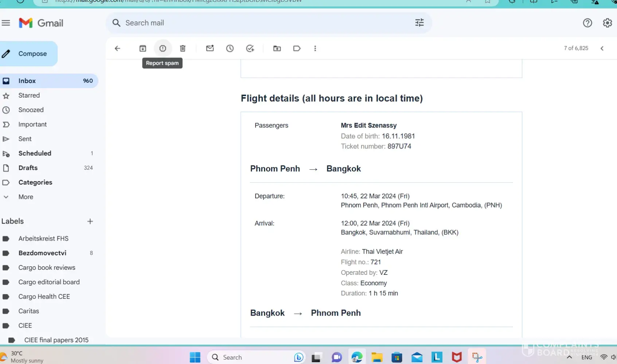Open Snipping Tool from taskbar
Image resolution: width=617 pixels, height=364 pixels.
[477, 357]
